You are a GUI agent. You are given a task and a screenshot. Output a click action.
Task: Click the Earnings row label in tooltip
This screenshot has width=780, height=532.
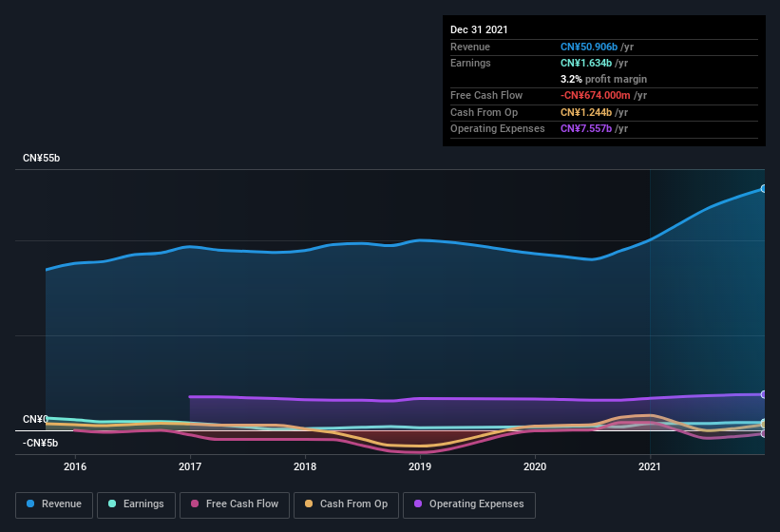(470, 63)
